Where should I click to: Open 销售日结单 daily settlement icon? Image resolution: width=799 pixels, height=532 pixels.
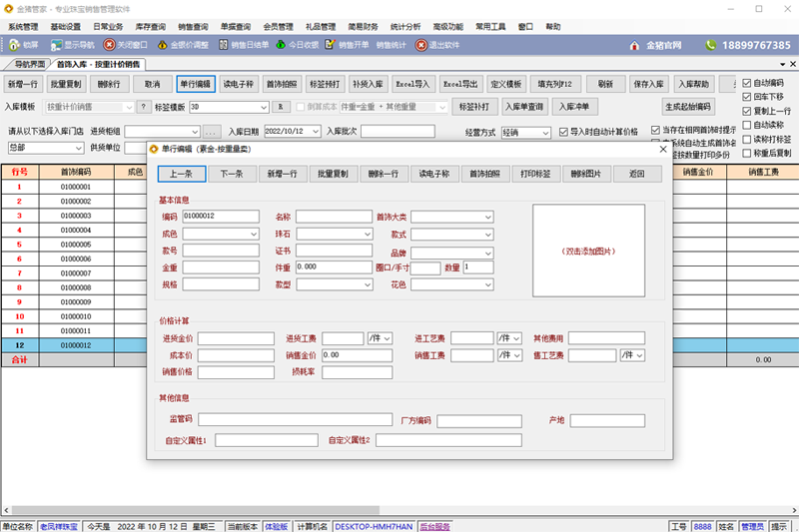pos(223,45)
